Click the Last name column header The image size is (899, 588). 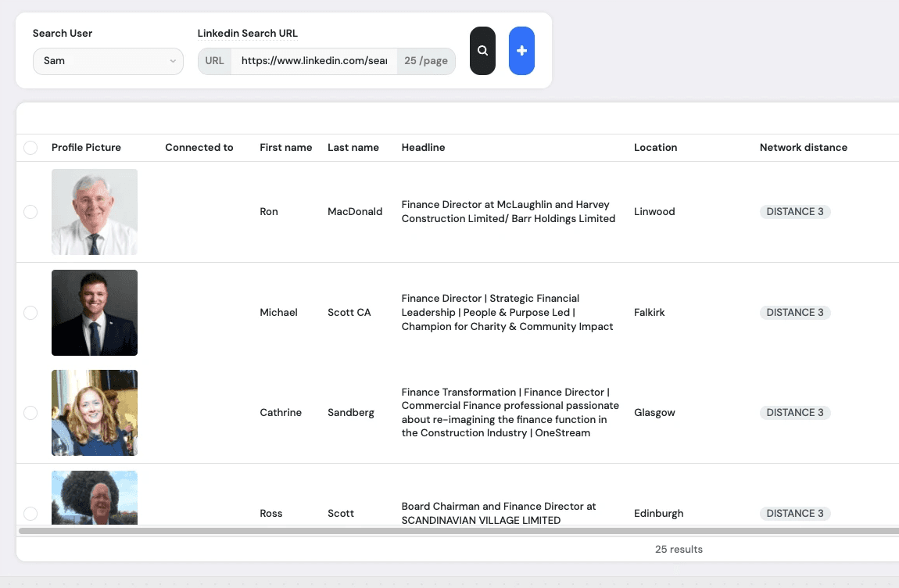click(353, 148)
